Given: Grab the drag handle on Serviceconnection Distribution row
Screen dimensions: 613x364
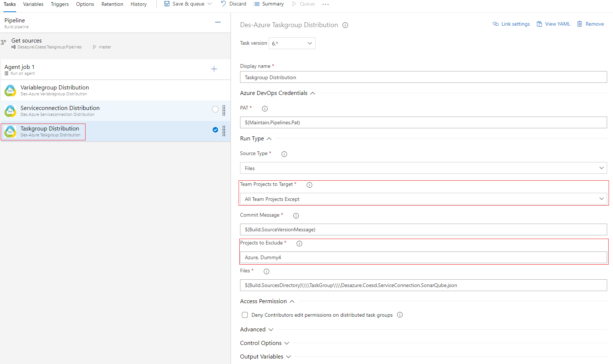Looking at the screenshot, I should (x=224, y=110).
